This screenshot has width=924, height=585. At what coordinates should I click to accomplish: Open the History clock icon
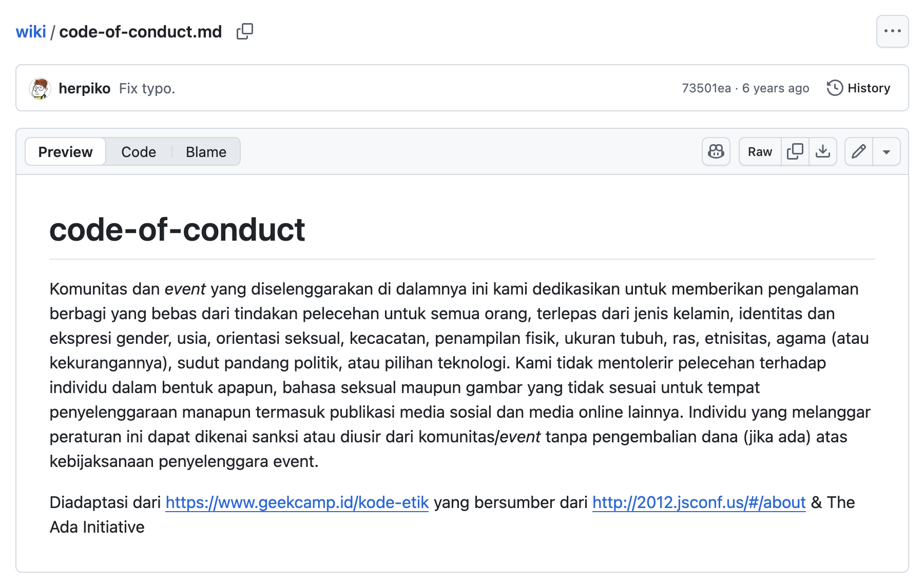[835, 88]
